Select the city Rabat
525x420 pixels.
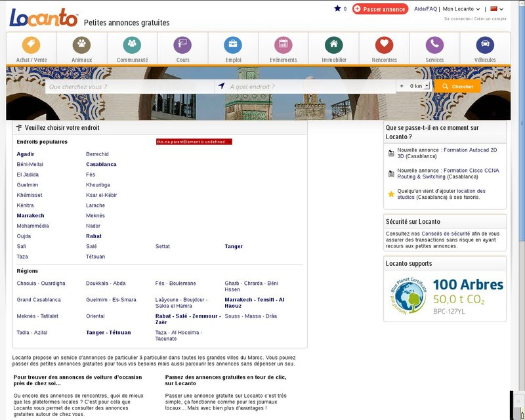tap(94, 236)
